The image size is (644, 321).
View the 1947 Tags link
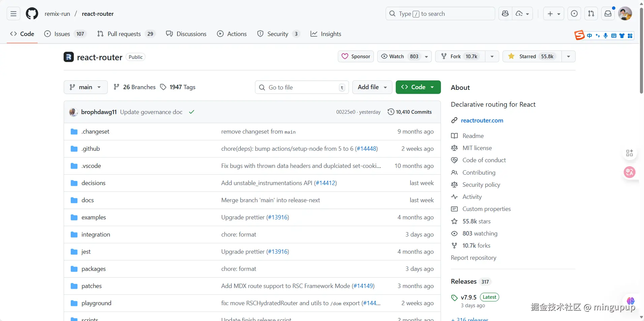click(x=178, y=87)
